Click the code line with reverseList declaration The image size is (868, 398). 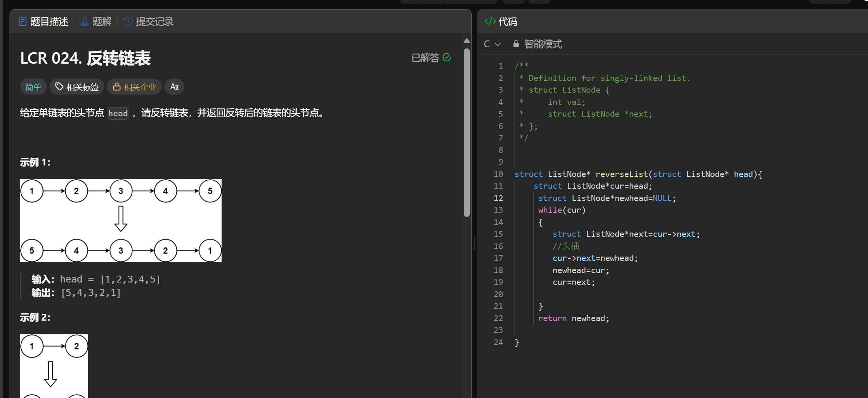[638, 174]
